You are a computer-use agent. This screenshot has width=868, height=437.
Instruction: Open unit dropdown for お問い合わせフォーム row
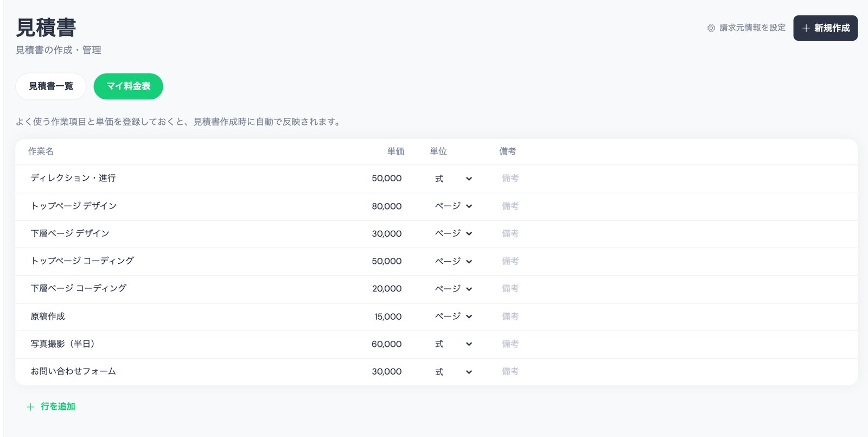(454, 372)
